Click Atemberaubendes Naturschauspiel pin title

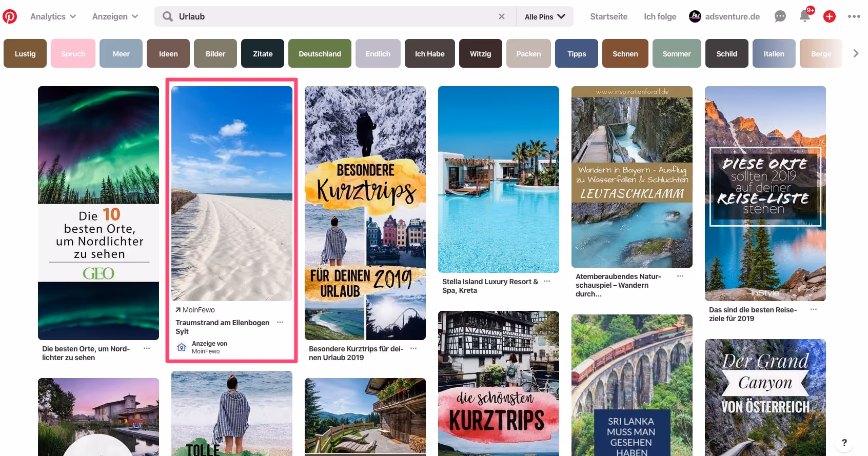[618, 285]
